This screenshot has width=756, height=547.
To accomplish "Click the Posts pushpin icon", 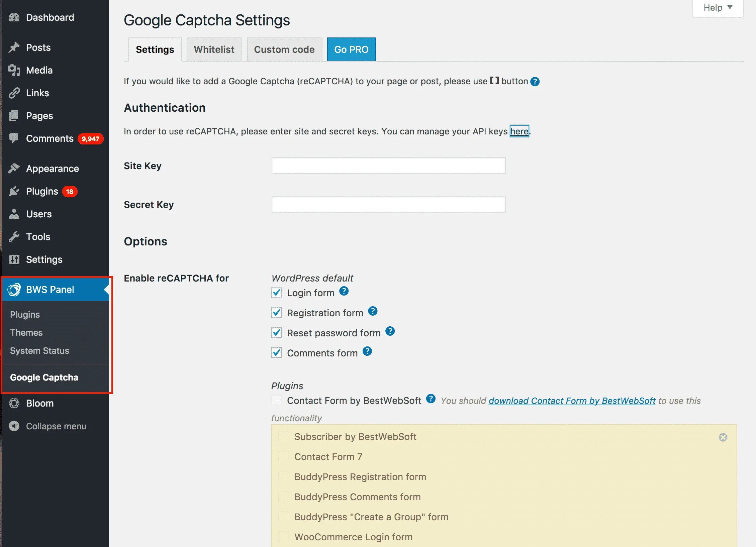I will [x=14, y=47].
